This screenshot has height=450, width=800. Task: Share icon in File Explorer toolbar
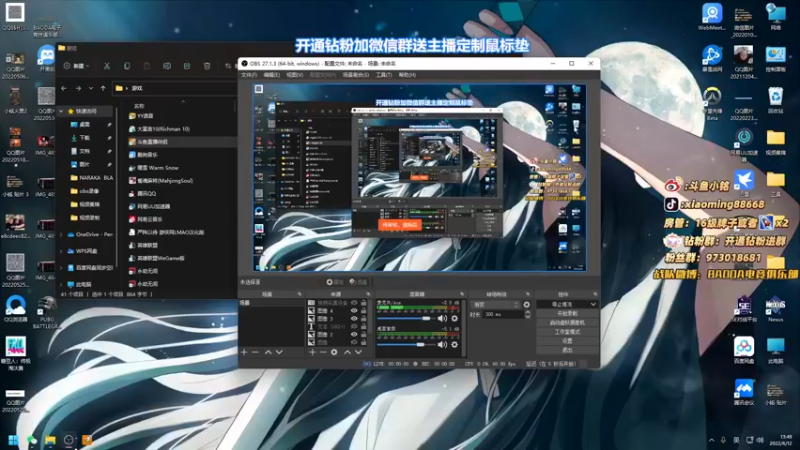pos(187,66)
